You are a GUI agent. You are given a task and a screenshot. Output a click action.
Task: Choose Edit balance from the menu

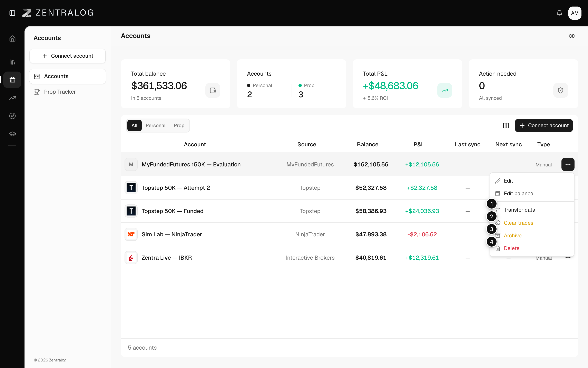point(532,193)
